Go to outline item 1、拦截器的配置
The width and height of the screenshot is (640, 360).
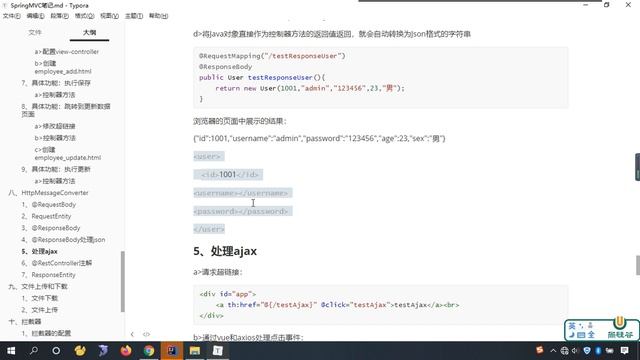(x=46, y=333)
